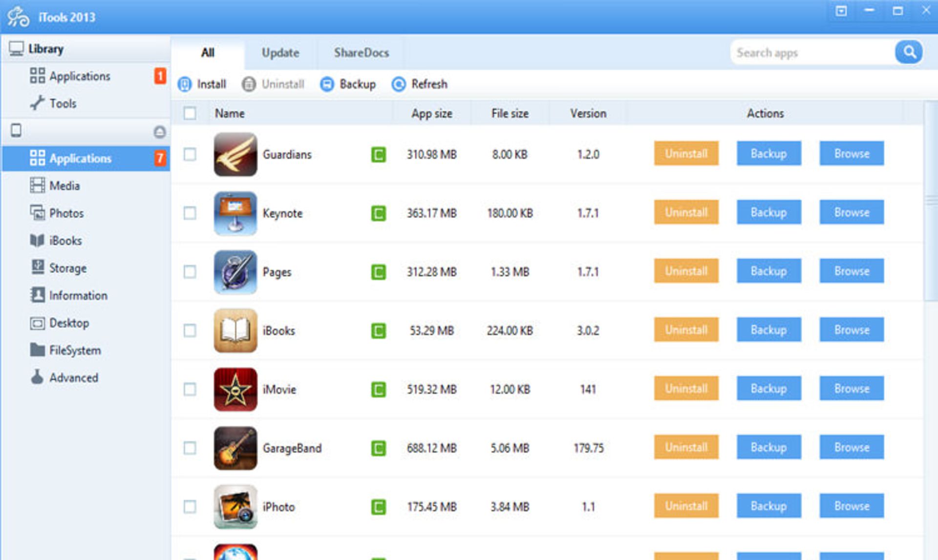Uninstall the iPhoto app
The height and width of the screenshot is (560, 938).
point(686,506)
